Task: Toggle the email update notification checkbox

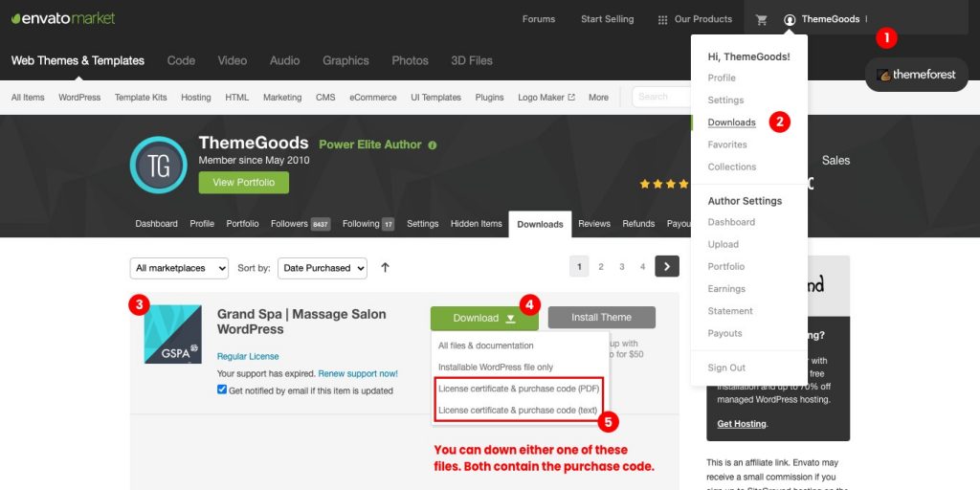Action: 222,390
